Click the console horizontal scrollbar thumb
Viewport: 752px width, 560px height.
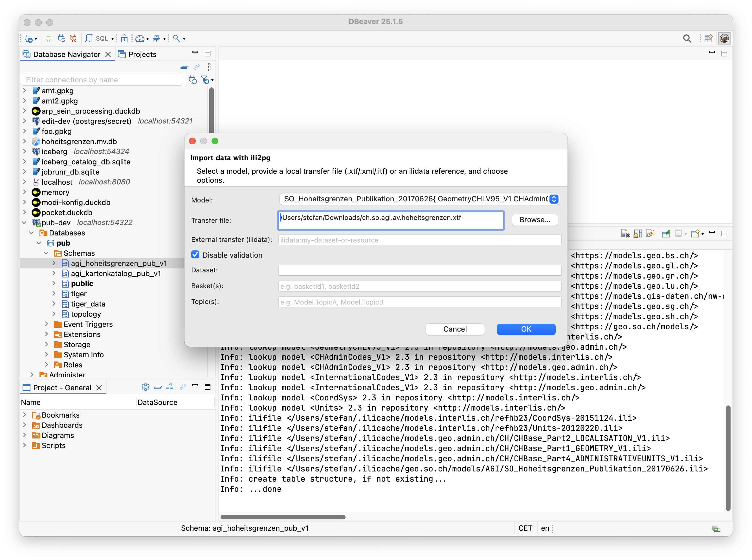(x=283, y=517)
